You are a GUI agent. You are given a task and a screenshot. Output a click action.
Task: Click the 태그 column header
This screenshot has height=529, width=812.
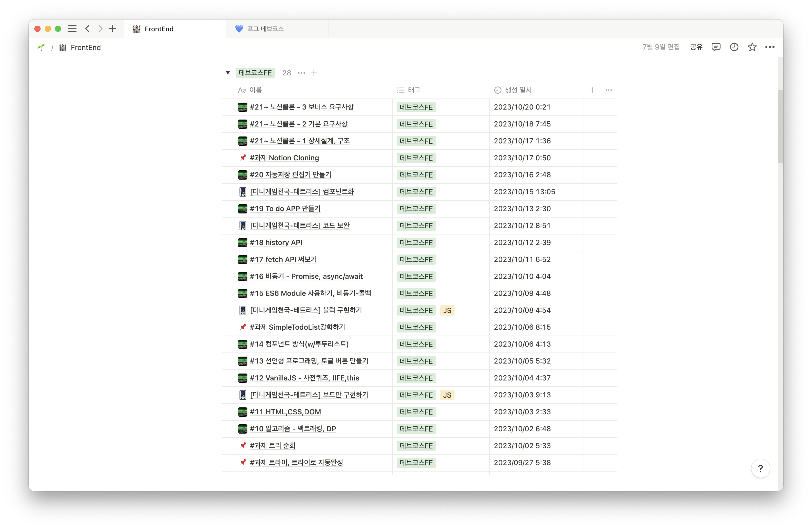[409, 90]
